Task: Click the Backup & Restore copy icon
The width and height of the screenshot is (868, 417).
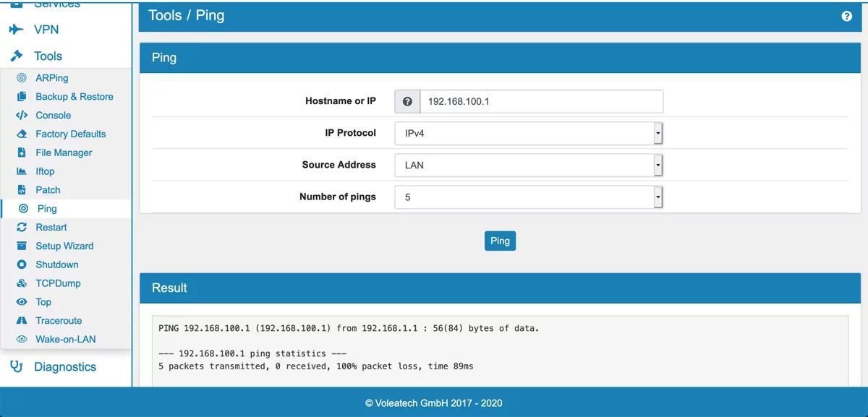Action: tap(22, 97)
